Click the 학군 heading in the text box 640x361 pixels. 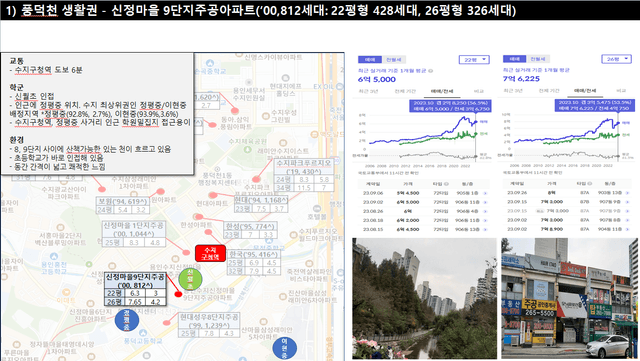coord(16,87)
